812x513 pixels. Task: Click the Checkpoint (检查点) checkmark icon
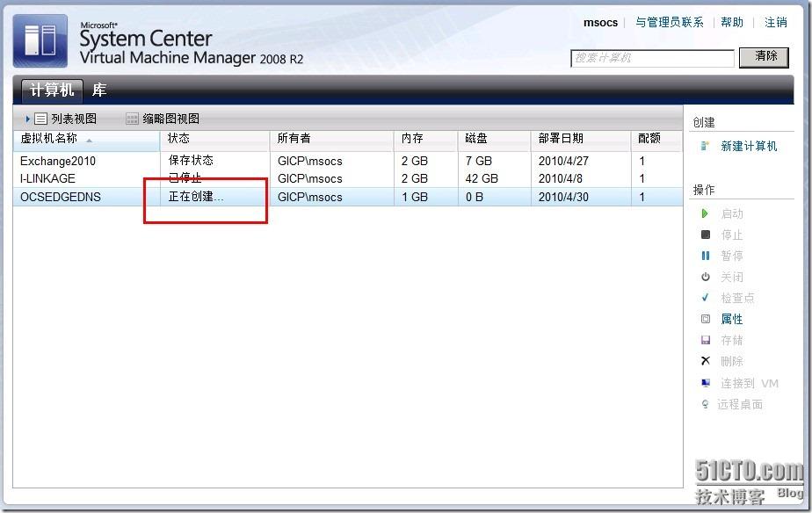[706, 298]
